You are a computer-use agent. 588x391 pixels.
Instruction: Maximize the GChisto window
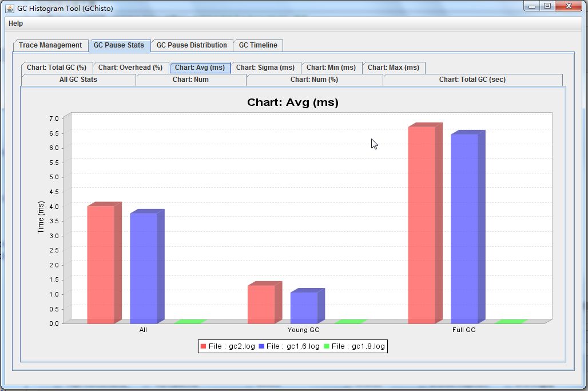pos(547,6)
